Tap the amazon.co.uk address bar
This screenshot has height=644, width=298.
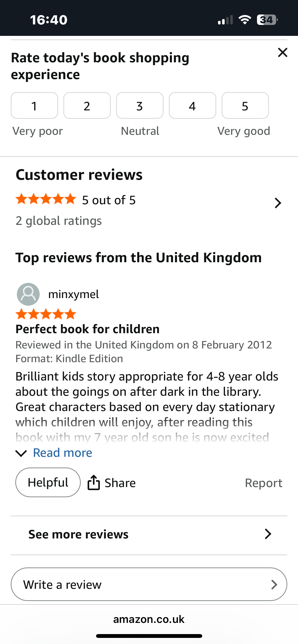point(149,619)
